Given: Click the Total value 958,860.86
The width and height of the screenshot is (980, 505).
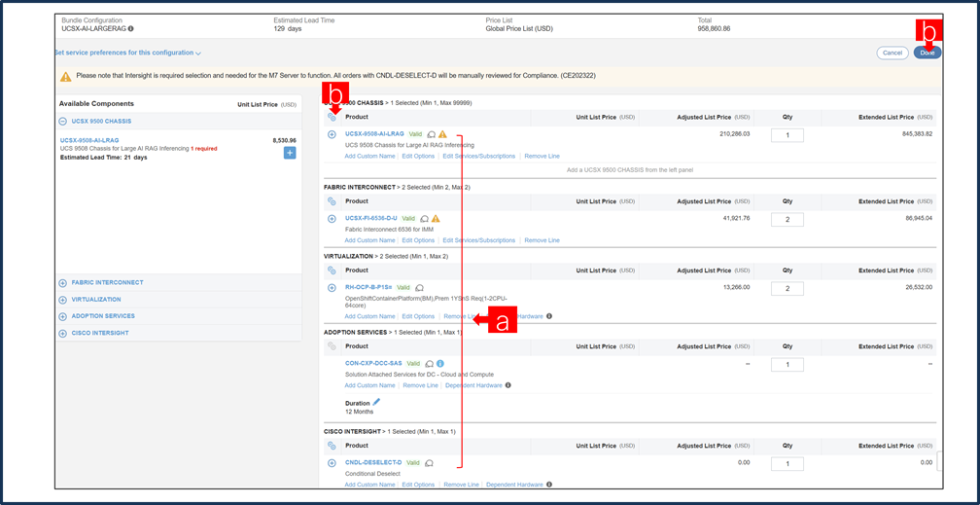Looking at the screenshot, I should tap(714, 29).
